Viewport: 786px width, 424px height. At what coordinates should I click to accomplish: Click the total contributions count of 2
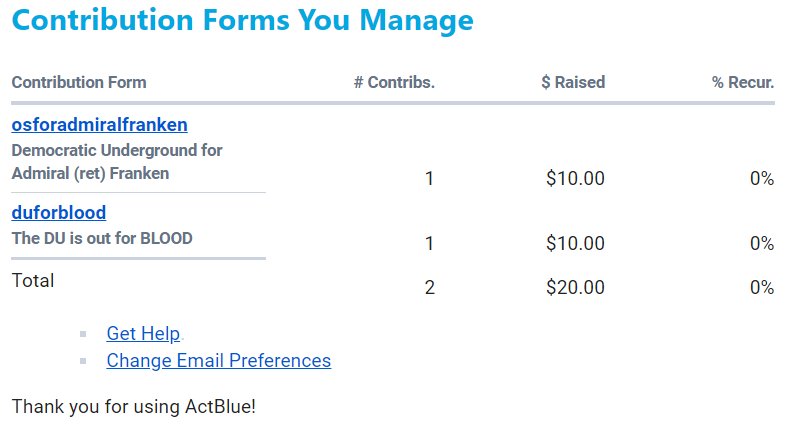click(429, 288)
